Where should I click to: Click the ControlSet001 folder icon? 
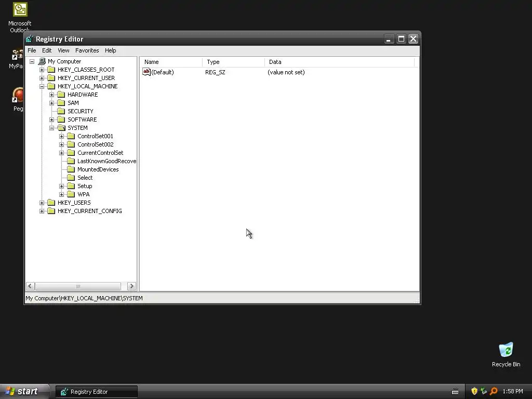point(71,136)
